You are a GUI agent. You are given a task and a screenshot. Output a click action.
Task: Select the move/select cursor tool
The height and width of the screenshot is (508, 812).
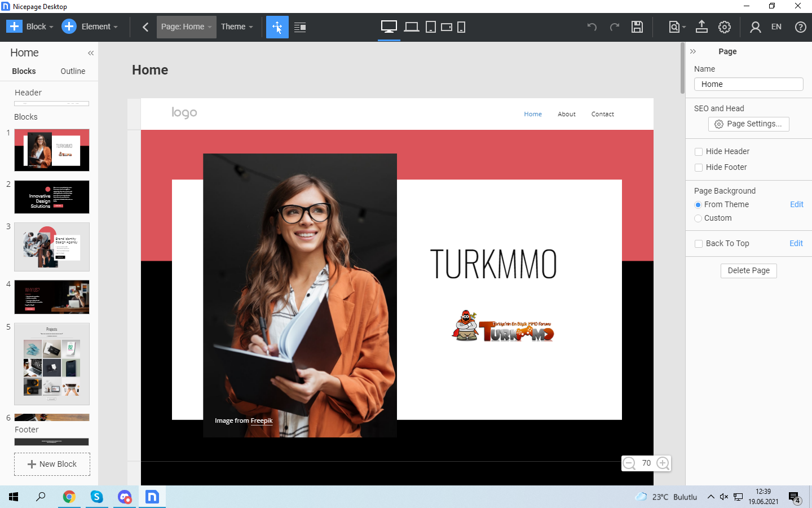point(277,27)
